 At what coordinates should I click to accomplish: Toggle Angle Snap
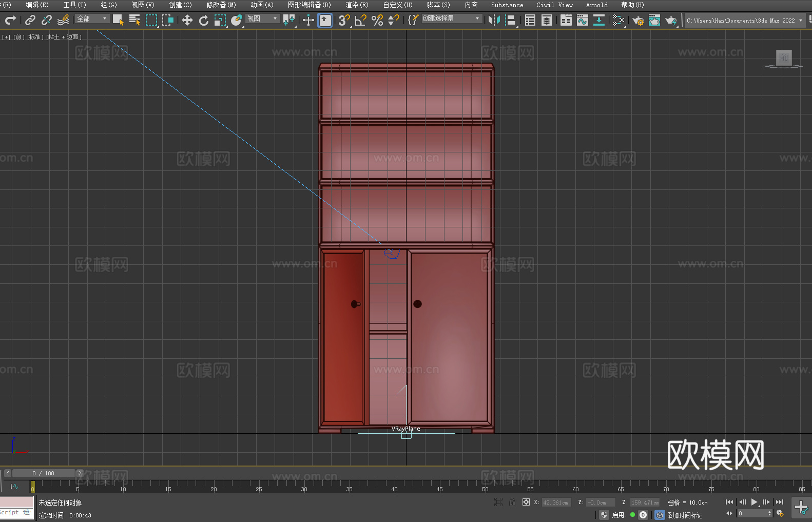tap(360, 20)
